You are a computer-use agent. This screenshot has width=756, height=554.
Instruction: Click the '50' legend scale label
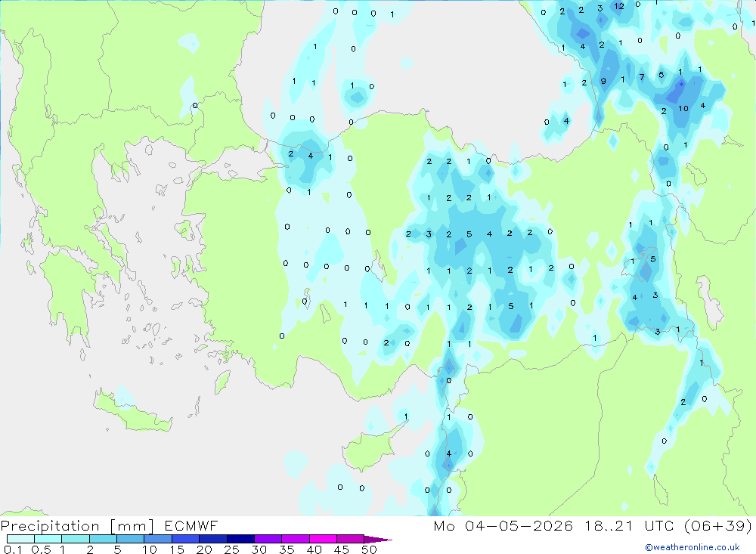(x=369, y=549)
